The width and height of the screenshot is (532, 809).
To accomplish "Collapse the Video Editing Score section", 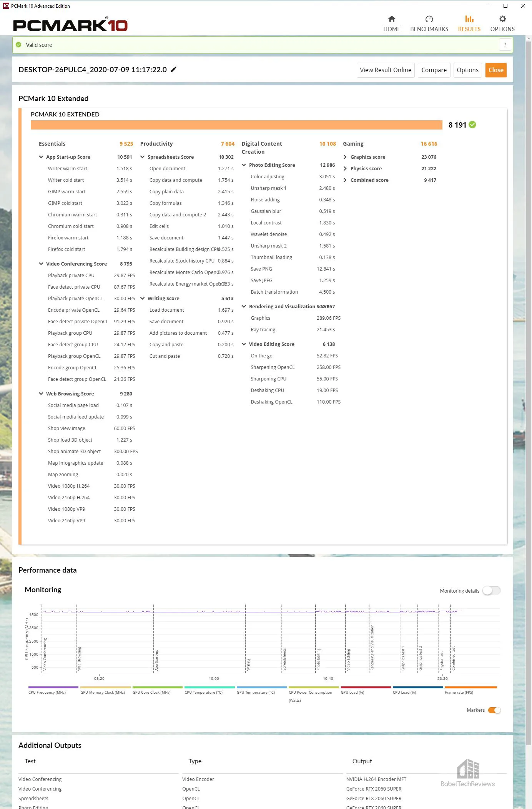I will (x=244, y=344).
